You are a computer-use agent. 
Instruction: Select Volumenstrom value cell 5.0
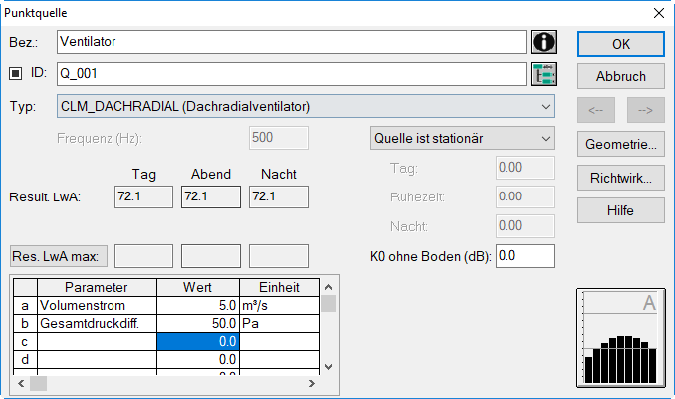[198, 306]
